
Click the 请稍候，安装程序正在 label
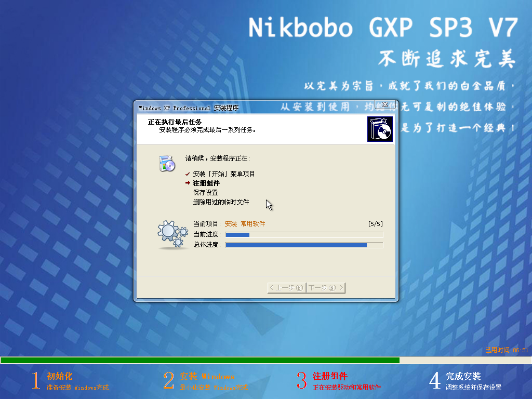point(218,158)
